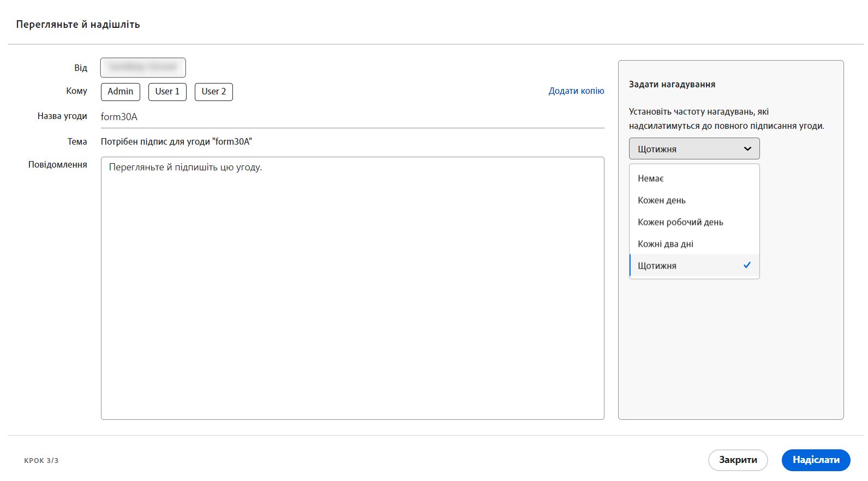
Task: Click the checkmark icon beside selected Щотижня option
Action: [747, 265]
